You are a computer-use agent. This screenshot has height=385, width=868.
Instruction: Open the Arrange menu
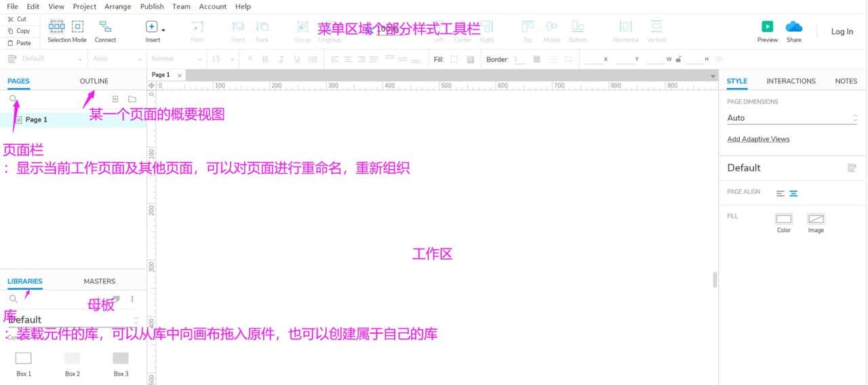point(118,6)
